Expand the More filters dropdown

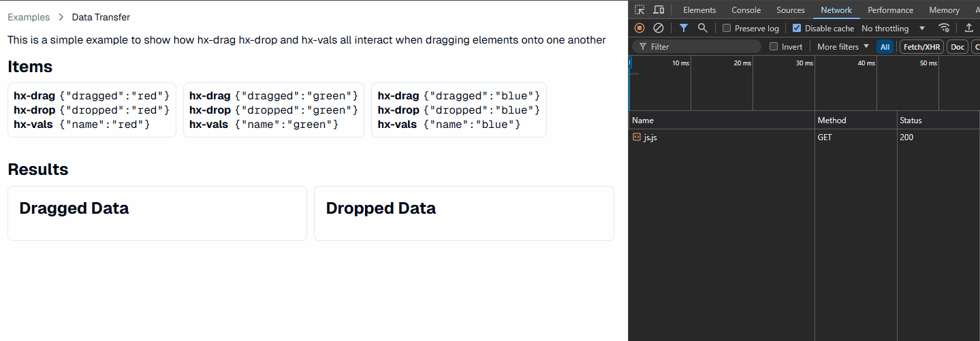click(x=843, y=46)
